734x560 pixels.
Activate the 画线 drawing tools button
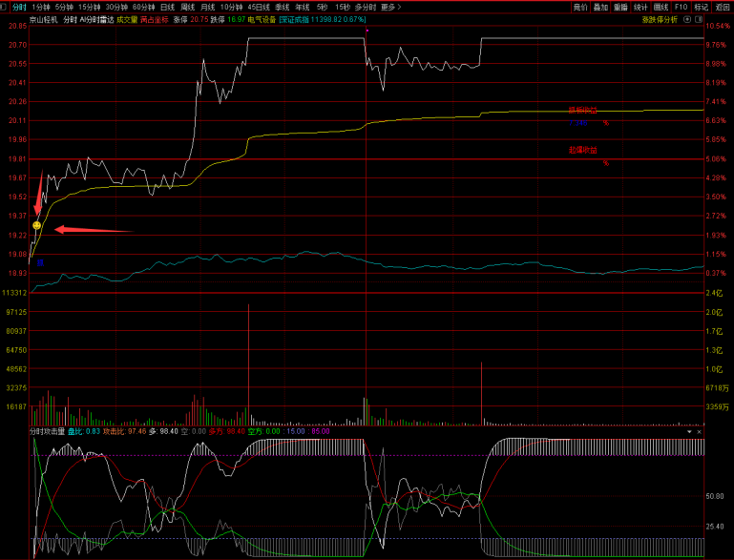point(661,7)
